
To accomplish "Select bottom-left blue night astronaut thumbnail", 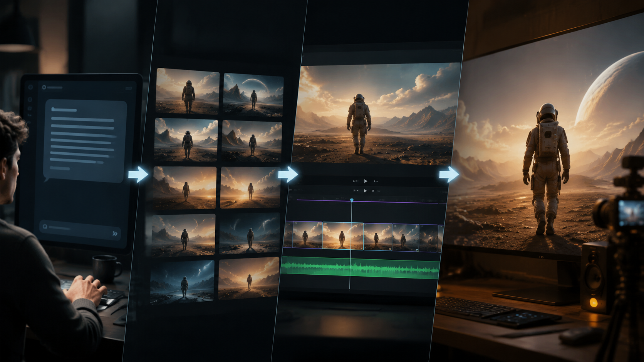I will coord(182,282).
